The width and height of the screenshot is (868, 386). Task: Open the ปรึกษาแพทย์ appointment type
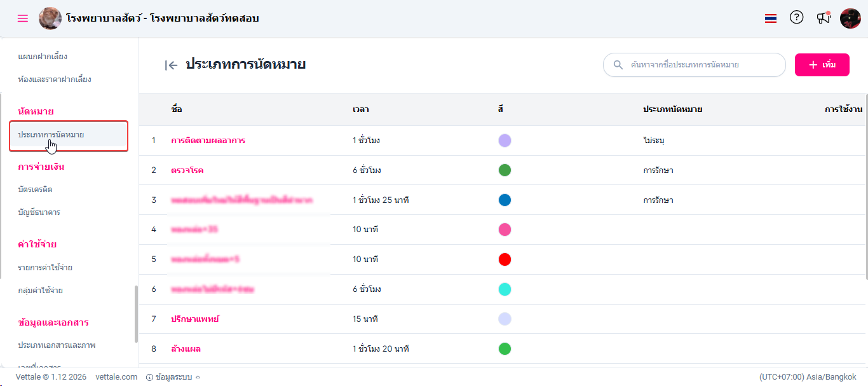coord(195,319)
